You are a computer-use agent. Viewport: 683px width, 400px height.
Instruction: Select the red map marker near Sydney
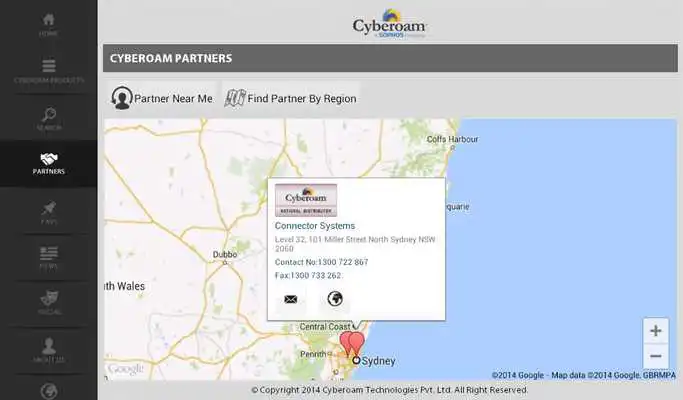356,344
